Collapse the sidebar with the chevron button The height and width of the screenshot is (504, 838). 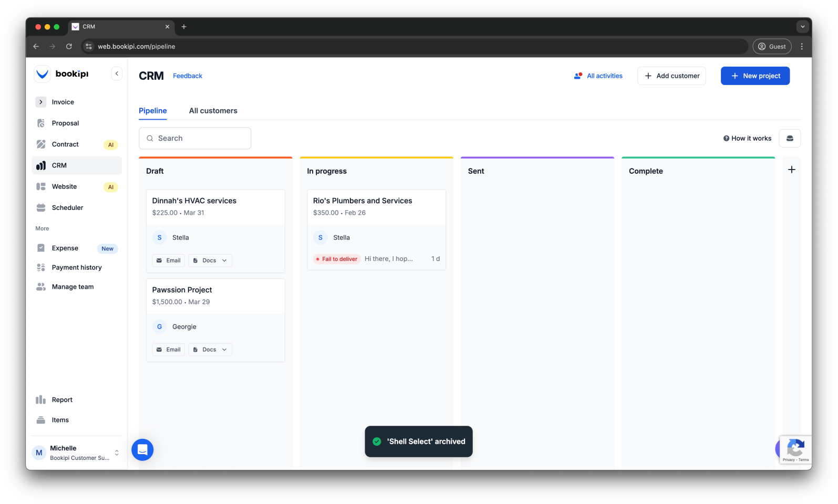(117, 74)
